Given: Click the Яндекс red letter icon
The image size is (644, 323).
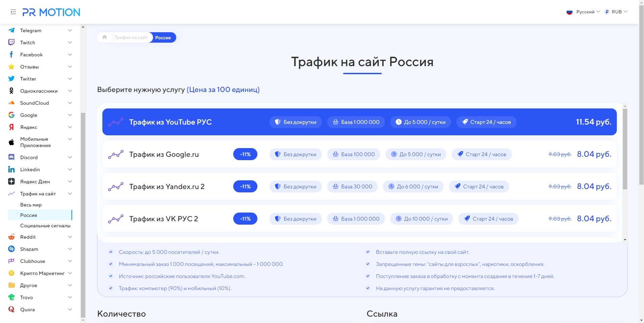Looking at the screenshot, I should pyautogui.click(x=11, y=127).
